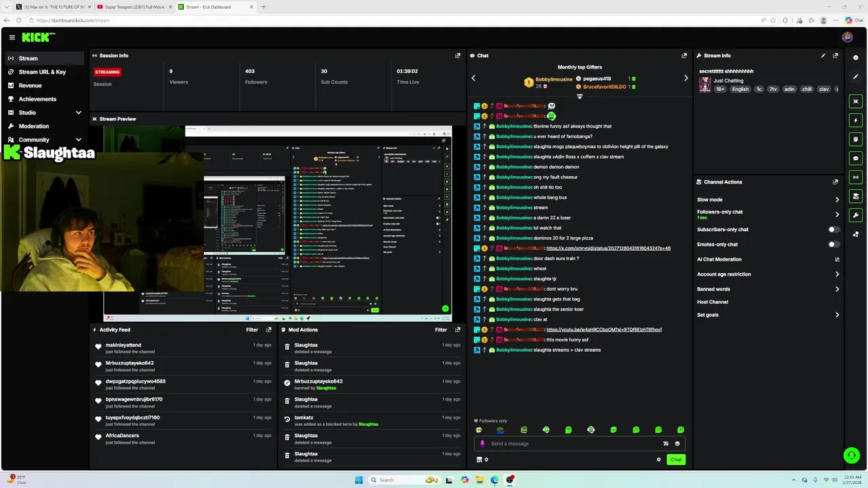
Task: Toggle Subscribers-only chat switch
Action: point(833,229)
